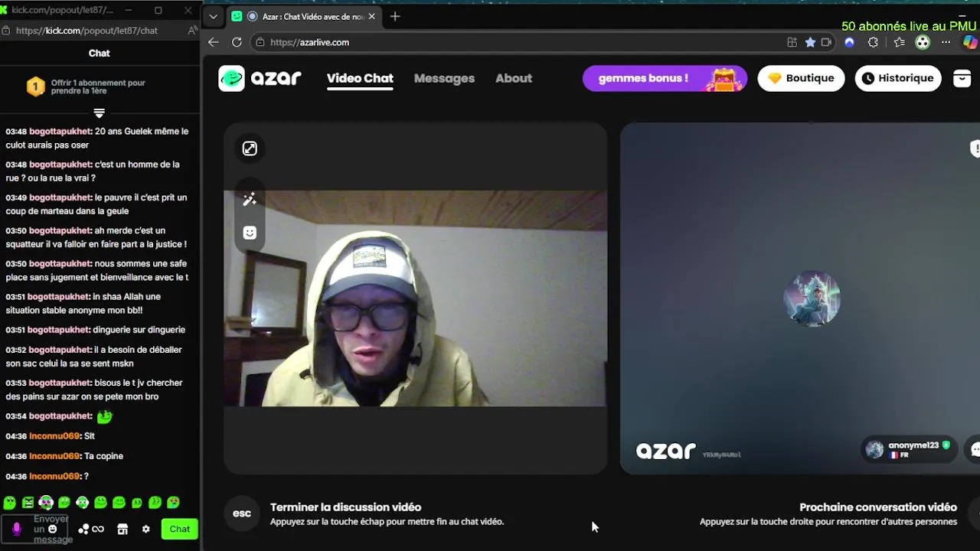Open the split screen apps icon in the address bar
The width and height of the screenshot is (980, 551).
[792, 42]
